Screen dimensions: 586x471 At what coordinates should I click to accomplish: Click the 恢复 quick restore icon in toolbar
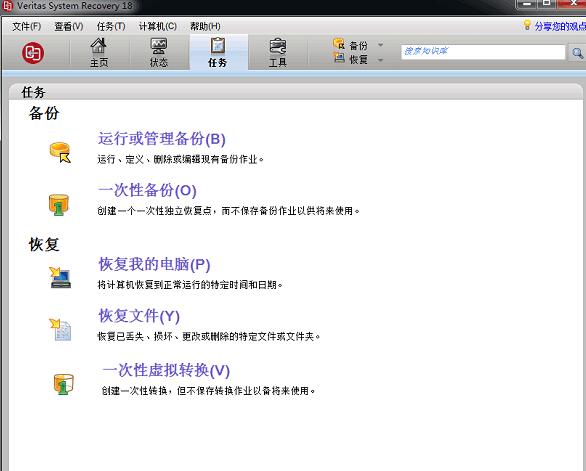(x=339, y=58)
